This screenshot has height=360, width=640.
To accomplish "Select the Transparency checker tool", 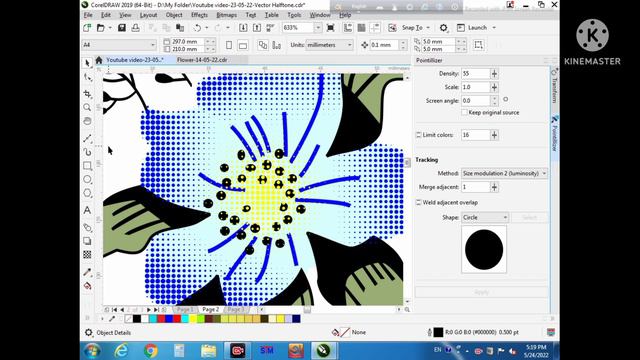I will click(87, 255).
